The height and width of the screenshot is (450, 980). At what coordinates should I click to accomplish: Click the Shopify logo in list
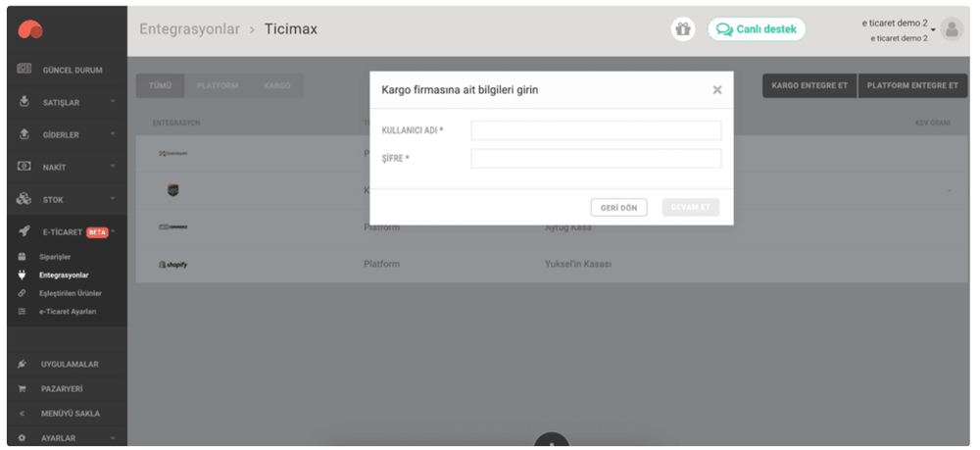click(x=172, y=265)
